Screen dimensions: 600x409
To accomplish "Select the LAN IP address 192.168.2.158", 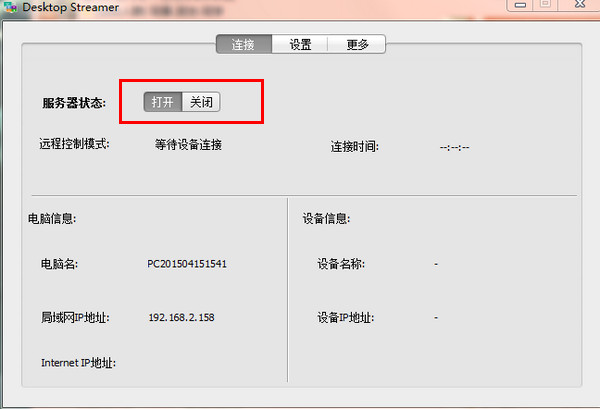I will pyautogui.click(x=181, y=317).
